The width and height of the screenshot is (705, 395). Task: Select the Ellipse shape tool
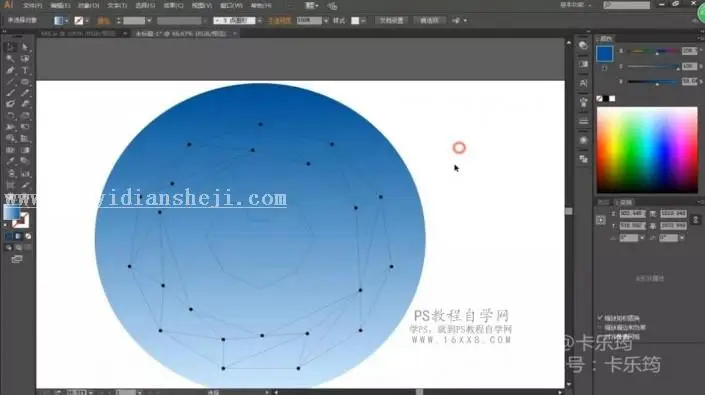click(25, 82)
